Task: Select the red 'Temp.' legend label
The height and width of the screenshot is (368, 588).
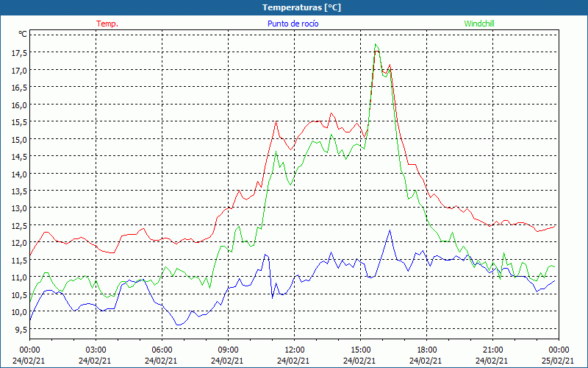Action: click(107, 24)
